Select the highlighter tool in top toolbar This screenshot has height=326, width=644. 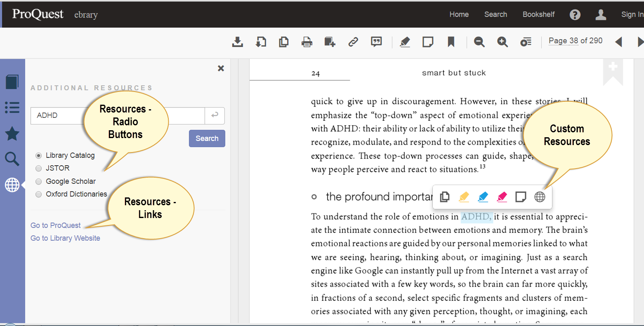[405, 42]
